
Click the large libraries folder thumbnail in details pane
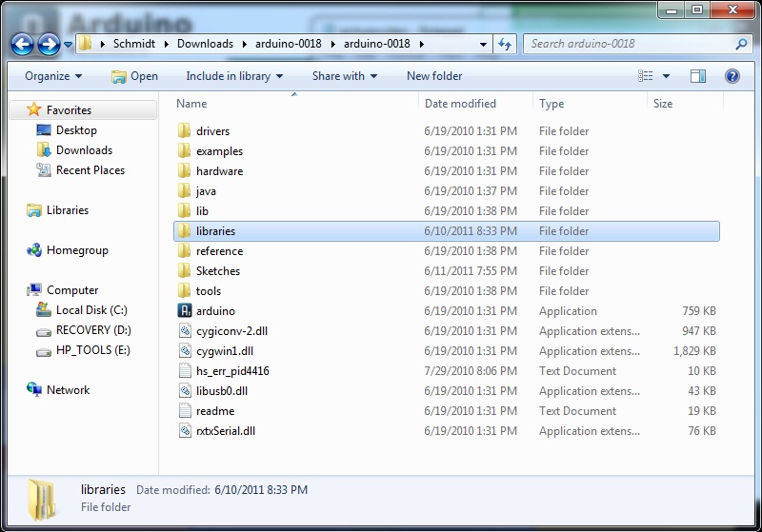tap(42, 500)
